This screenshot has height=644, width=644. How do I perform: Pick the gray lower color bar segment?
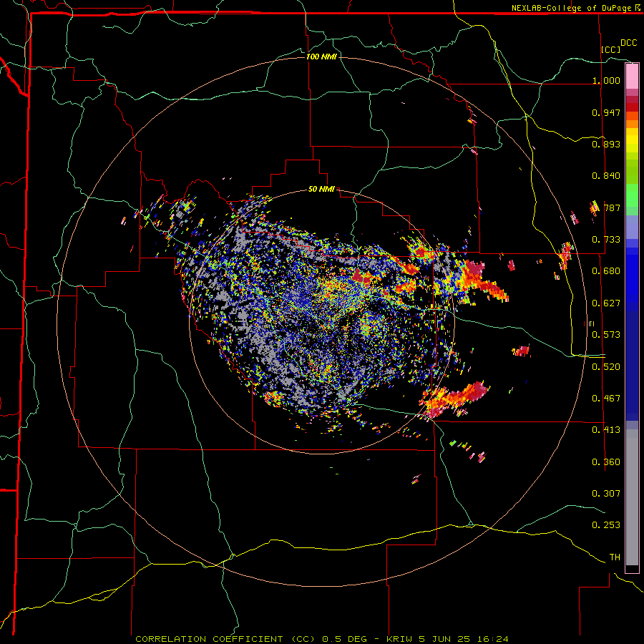(632, 497)
